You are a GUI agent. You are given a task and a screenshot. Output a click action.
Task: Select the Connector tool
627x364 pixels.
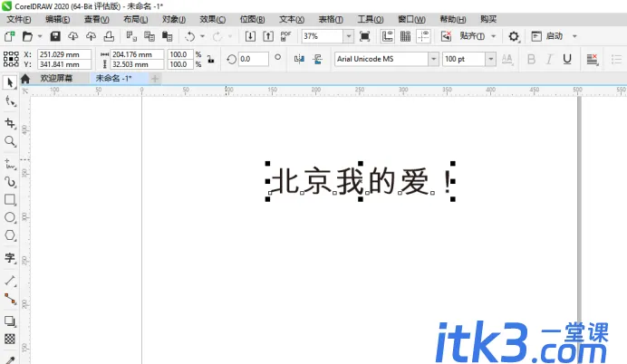point(10,299)
